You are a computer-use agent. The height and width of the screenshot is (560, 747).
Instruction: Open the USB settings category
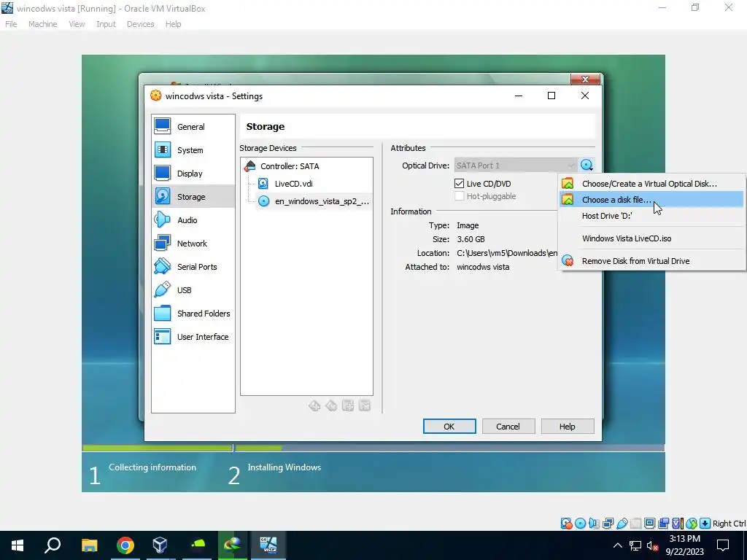click(x=193, y=290)
